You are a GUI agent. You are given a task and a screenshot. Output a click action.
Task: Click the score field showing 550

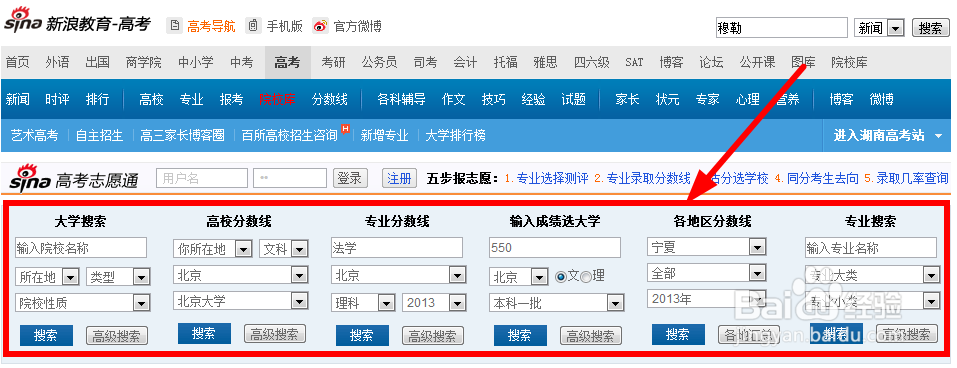coord(555,248)
